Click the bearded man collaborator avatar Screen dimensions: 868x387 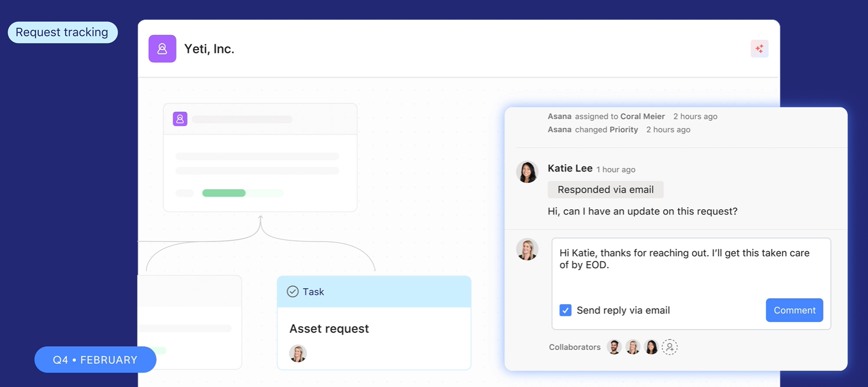(614, 347)
